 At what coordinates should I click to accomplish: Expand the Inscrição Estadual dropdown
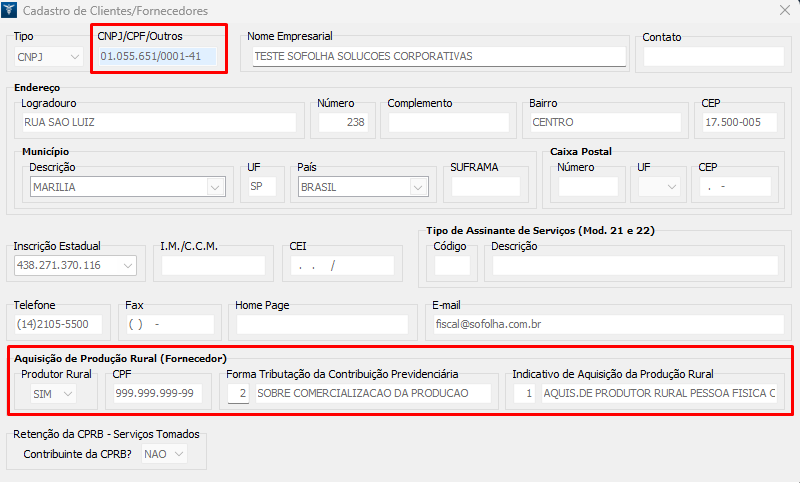pyautogui.click(x=127, y=266)
